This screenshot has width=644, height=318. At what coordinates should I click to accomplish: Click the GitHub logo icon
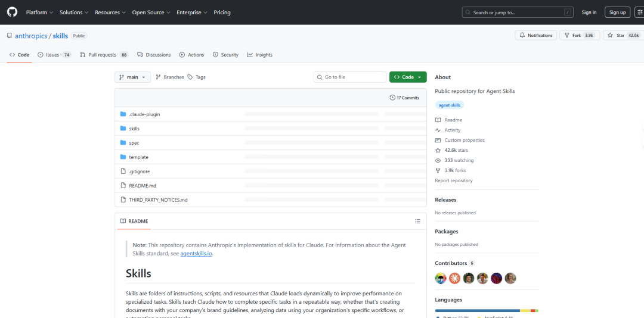[x=12, y=13]
